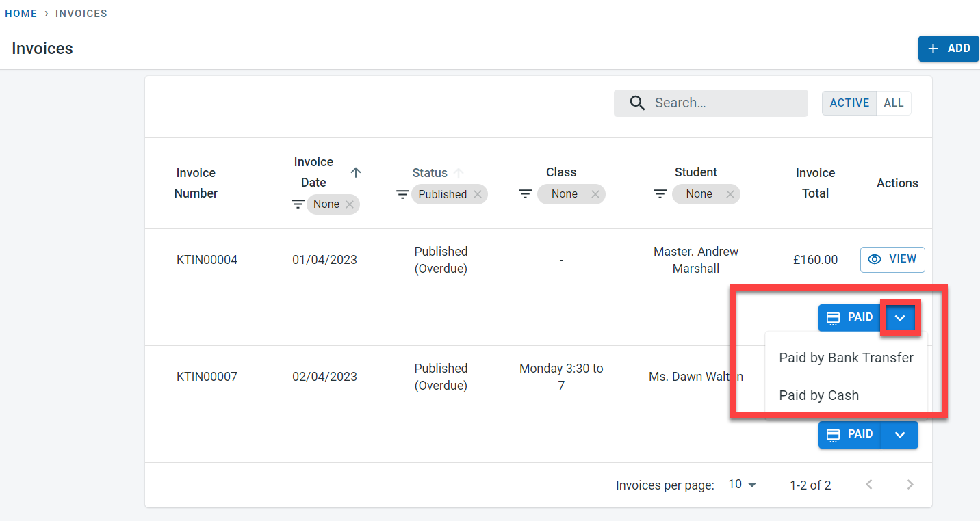The image size is (980, 521).
Task: Open the Student column filter icon
Action: [660, 194]
